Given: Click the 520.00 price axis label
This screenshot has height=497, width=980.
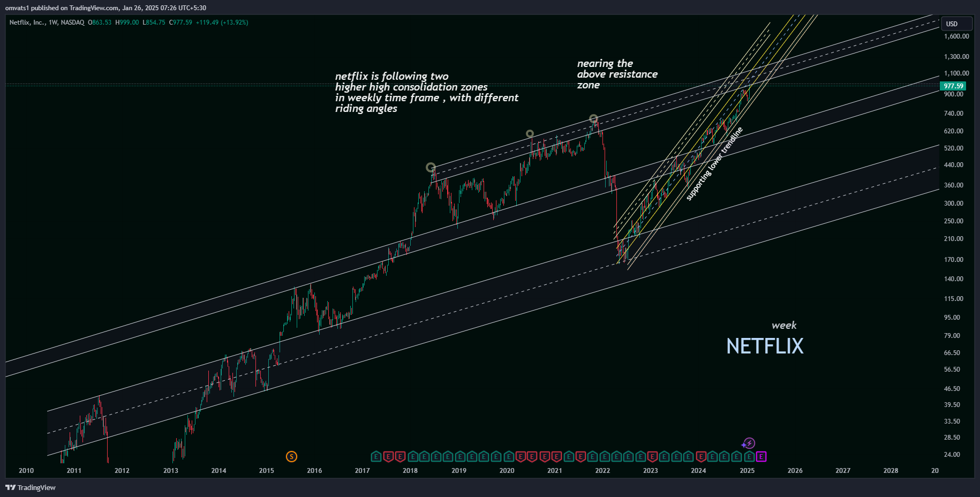Looking at the screenshot, I should pos(954,148).
